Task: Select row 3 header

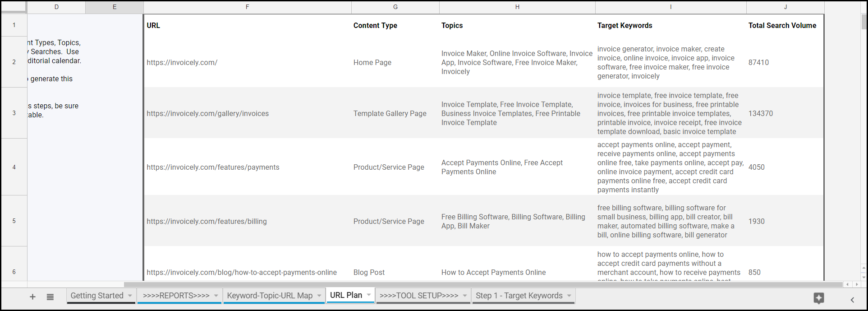Action: [14, 113]
